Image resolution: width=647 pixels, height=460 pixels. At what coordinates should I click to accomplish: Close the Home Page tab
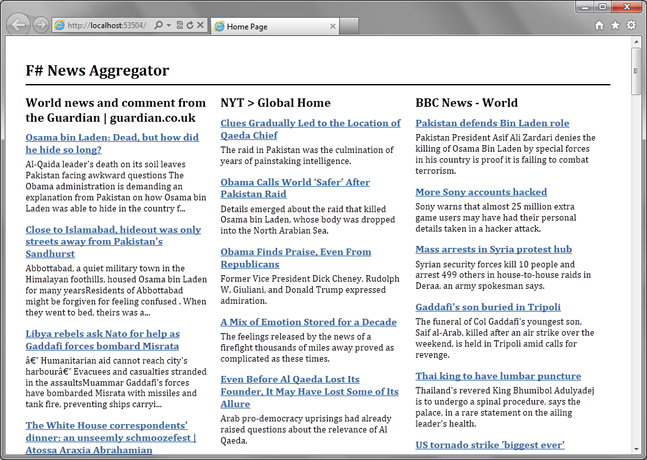(x=333, y=26)
